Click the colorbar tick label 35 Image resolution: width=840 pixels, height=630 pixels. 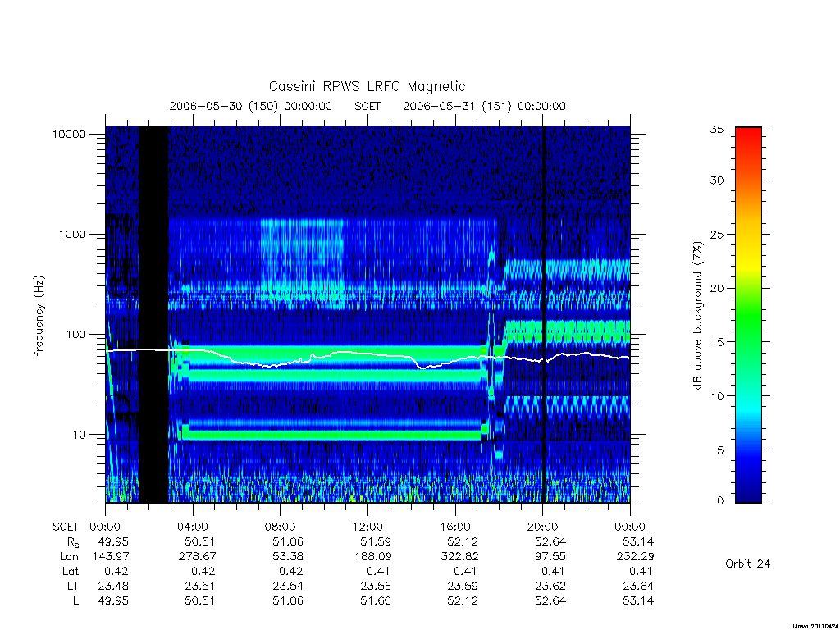coord(716,129)
